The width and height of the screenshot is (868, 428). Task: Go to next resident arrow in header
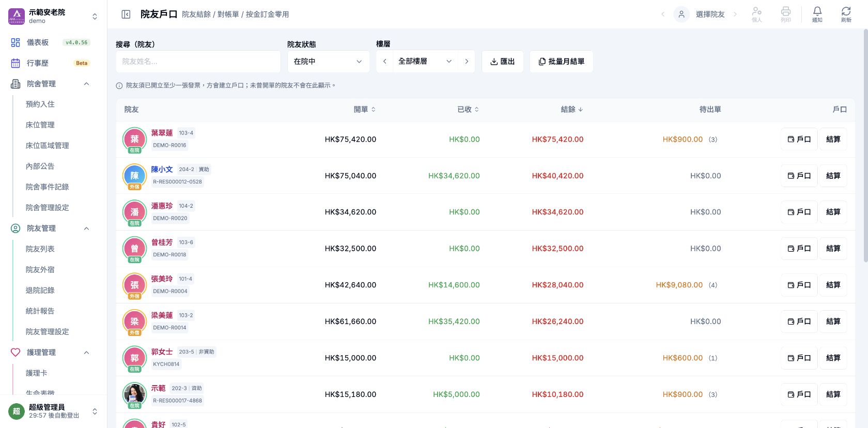pyautogui.click(x=735, y=14)
